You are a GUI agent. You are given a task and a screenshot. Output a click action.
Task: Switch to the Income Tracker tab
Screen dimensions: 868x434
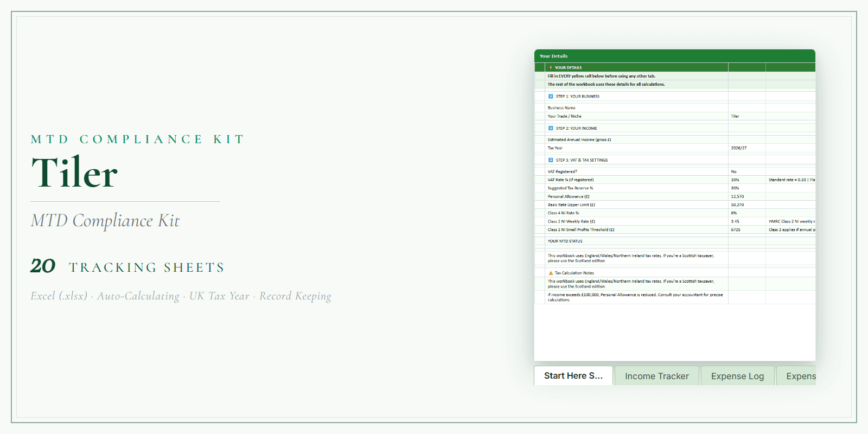(x=657, y=376)
